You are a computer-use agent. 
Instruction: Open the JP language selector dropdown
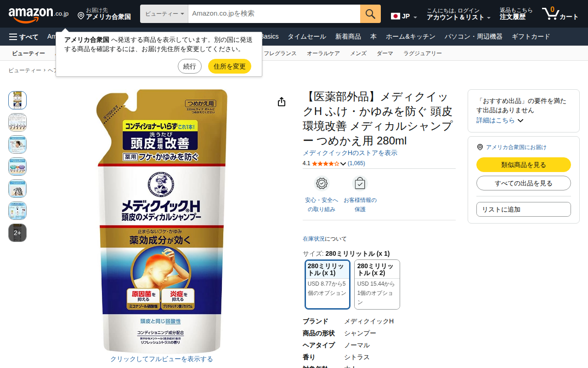coord(404,17)
